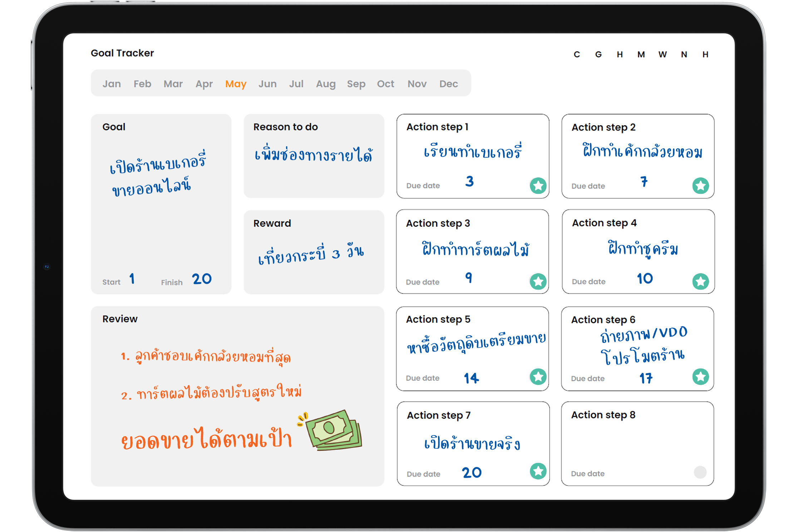The width and height of the screenshot is (801, 532).
Task: Mark Action step 8 with grey circle
Action: pyautogui.click(x=700, y=472)
